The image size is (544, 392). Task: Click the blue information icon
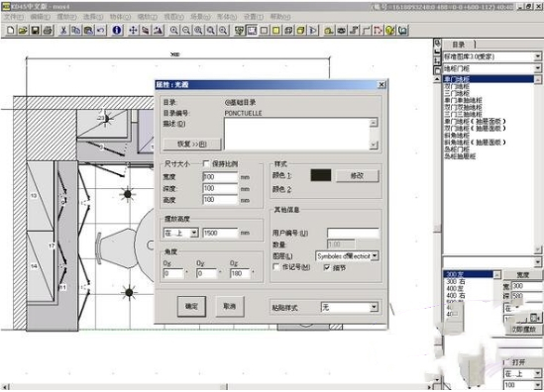click(x=117, y=31)
